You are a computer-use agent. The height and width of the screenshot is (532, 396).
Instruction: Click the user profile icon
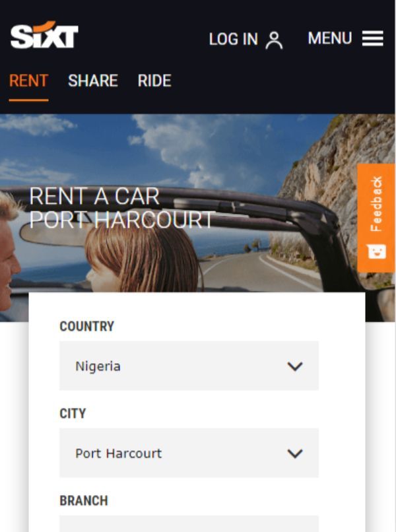[x=274, y=40]
